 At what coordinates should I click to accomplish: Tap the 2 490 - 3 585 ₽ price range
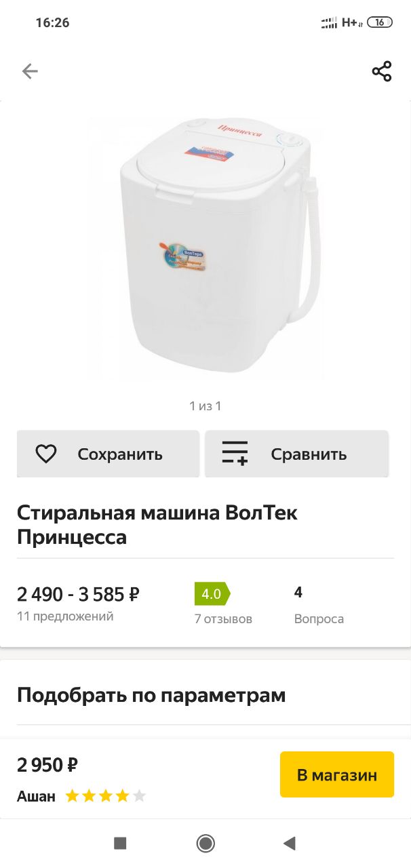pos(78,594)
